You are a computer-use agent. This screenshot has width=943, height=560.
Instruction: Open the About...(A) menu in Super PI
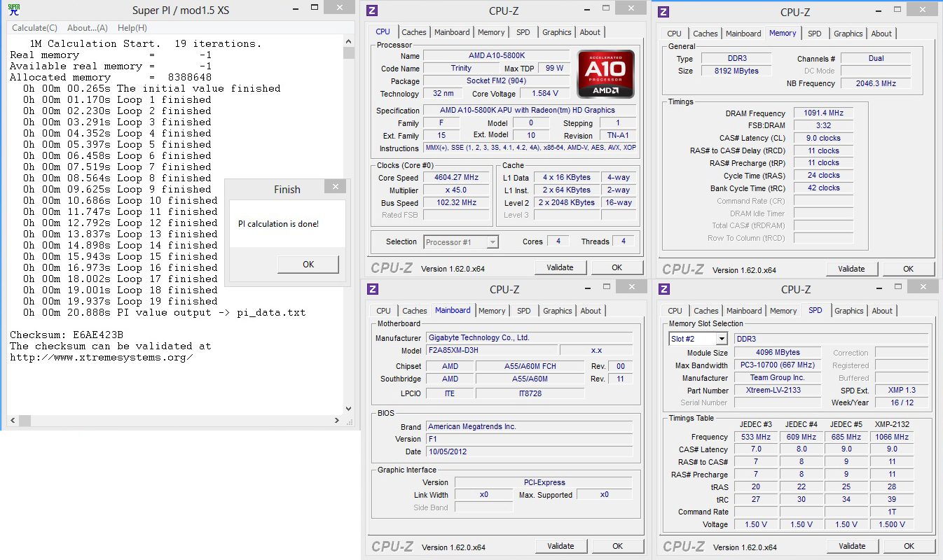click(88, 28)
